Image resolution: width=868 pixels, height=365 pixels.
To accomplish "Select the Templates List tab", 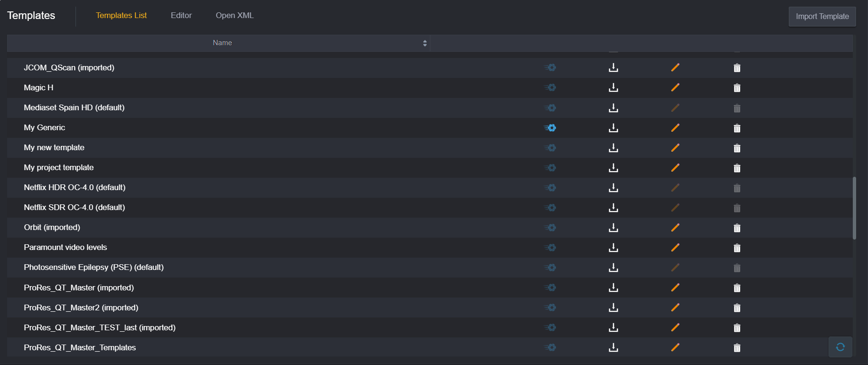I will [x=121, y=15].
